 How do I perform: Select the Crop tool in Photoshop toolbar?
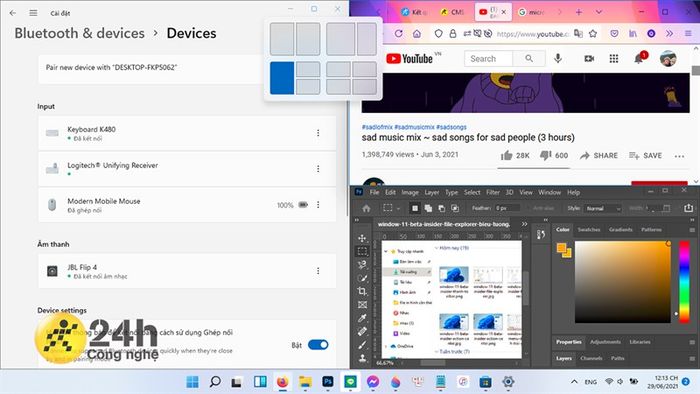[362, 291]
